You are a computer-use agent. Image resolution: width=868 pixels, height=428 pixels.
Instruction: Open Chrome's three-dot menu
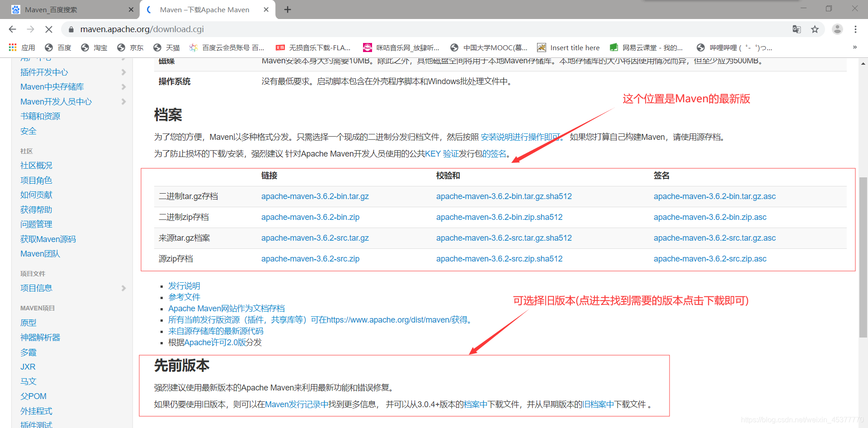[x=855, y=29]
